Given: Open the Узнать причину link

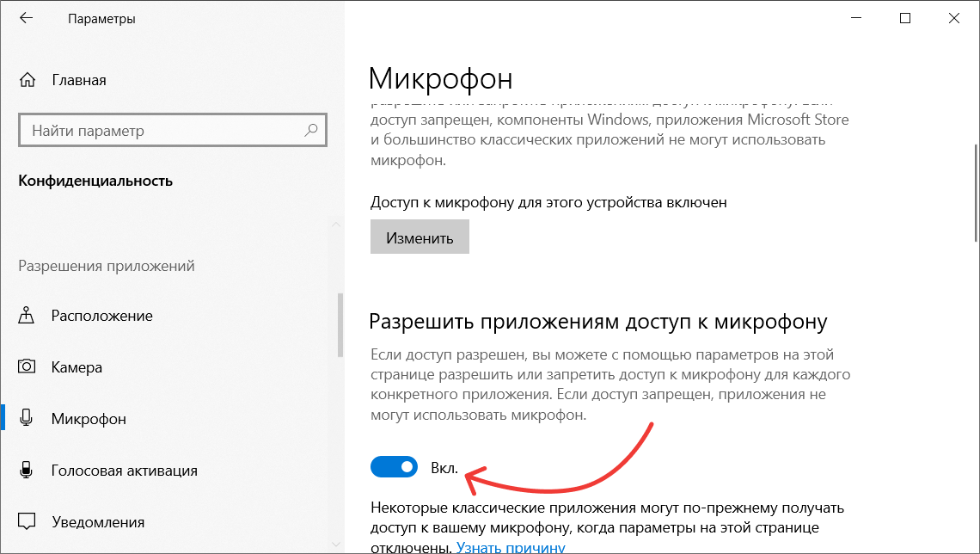Looking at the screenshot, I should point(511,547).
